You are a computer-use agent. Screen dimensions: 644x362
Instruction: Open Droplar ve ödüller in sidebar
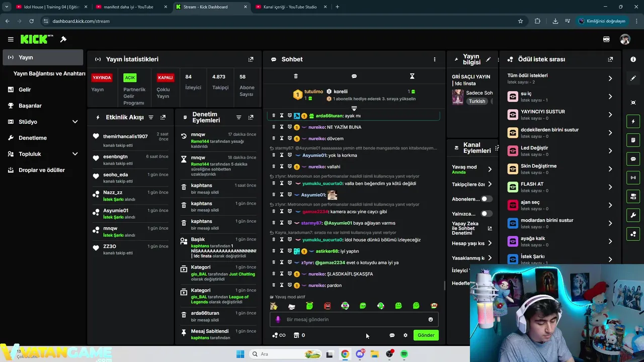click(43, 170)
